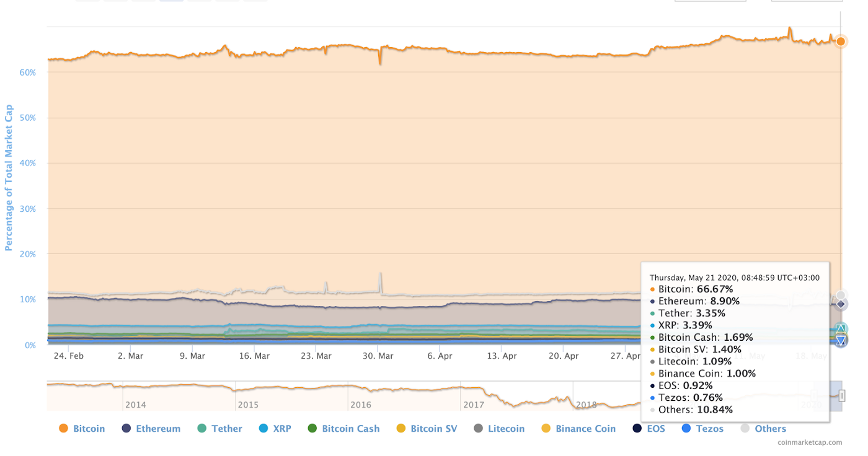Click the 'Bitcoin: 66.67%' tooltip row
Viewport: 868px width, 456px height.
[x=691, y=289]
